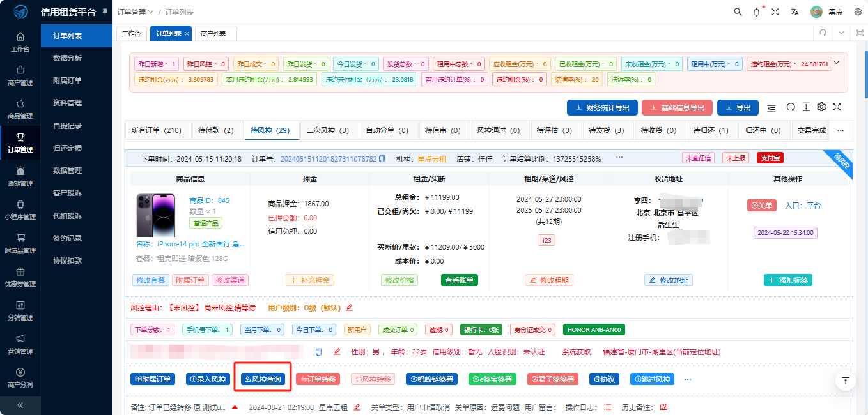
Task: Maximize the tab content area
Action: tap(860, 33)
